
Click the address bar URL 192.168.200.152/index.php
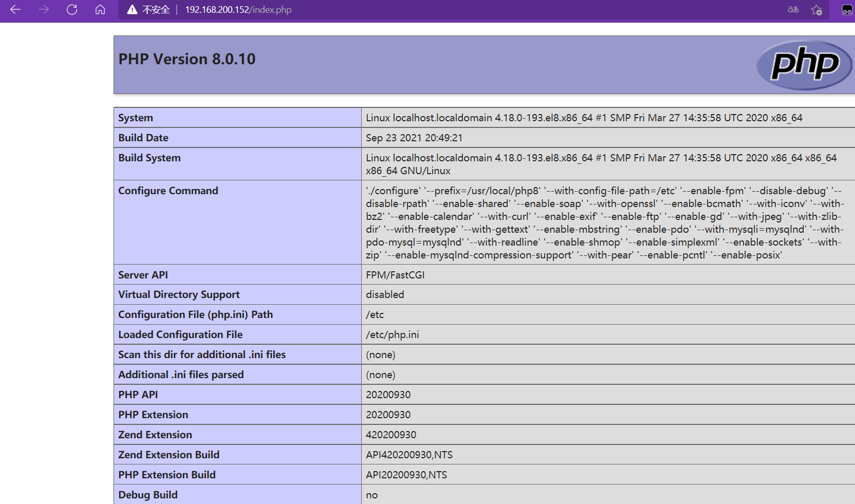(x=238, y=10)
